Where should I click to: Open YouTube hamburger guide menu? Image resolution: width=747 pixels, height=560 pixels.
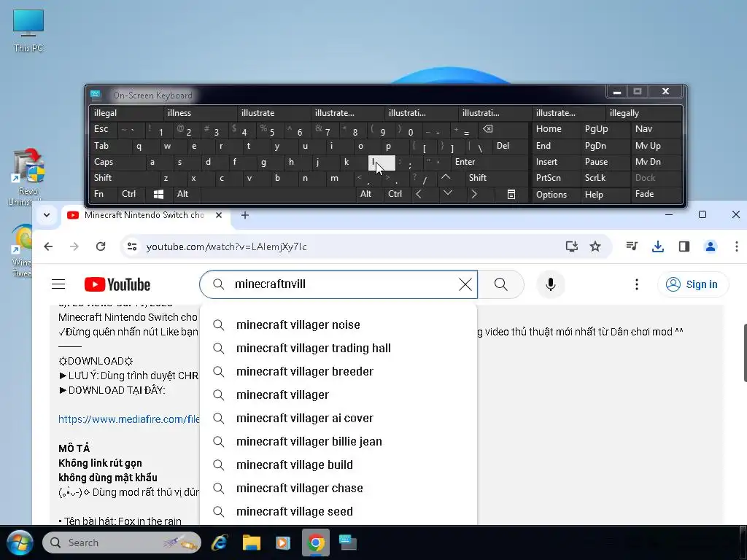click(58, 284)
